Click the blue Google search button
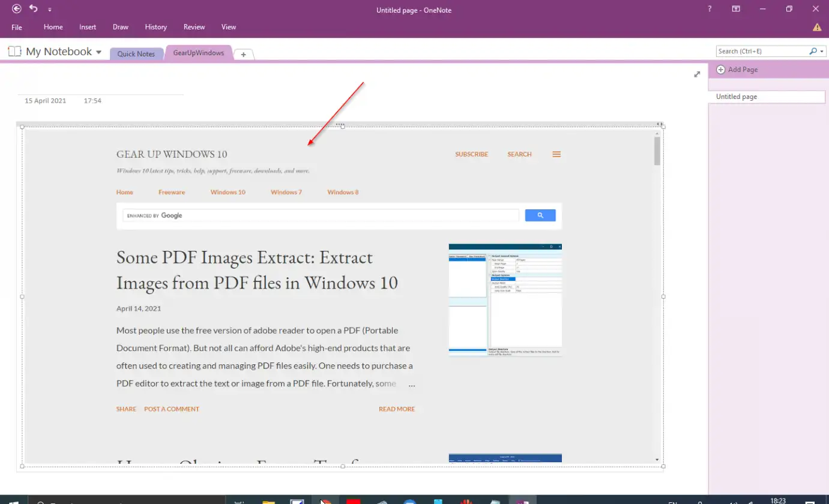829x504 pixels. coord(540,215)
